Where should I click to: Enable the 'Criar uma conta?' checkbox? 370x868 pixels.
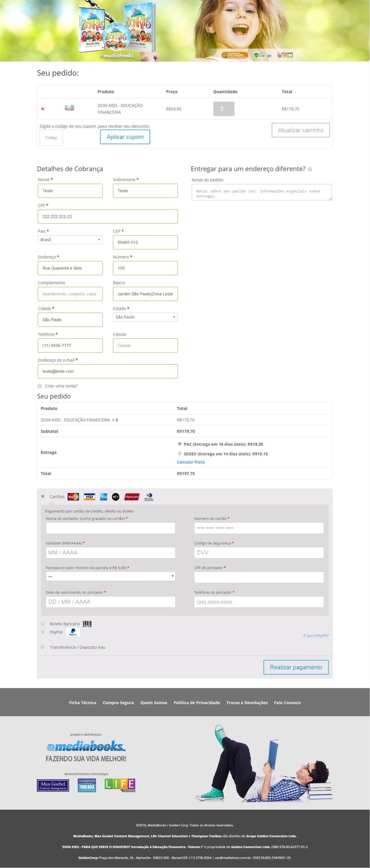pos(40,386)
